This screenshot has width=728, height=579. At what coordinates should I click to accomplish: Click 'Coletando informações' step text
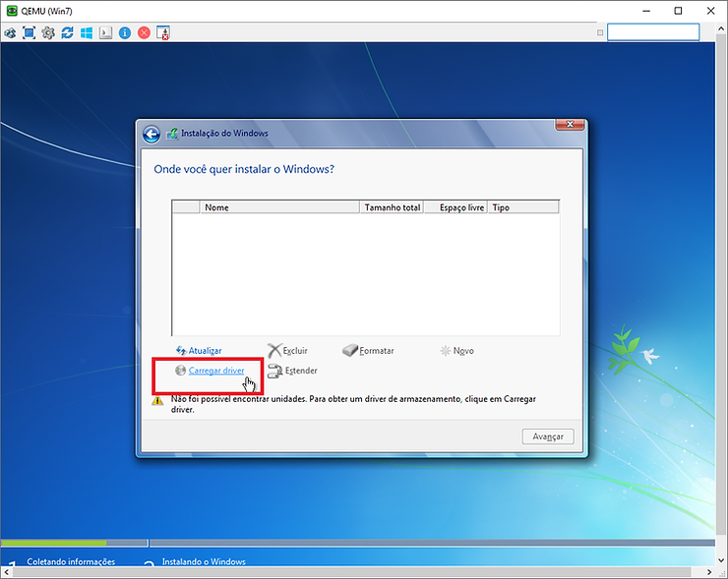click(x=71, y=561)
